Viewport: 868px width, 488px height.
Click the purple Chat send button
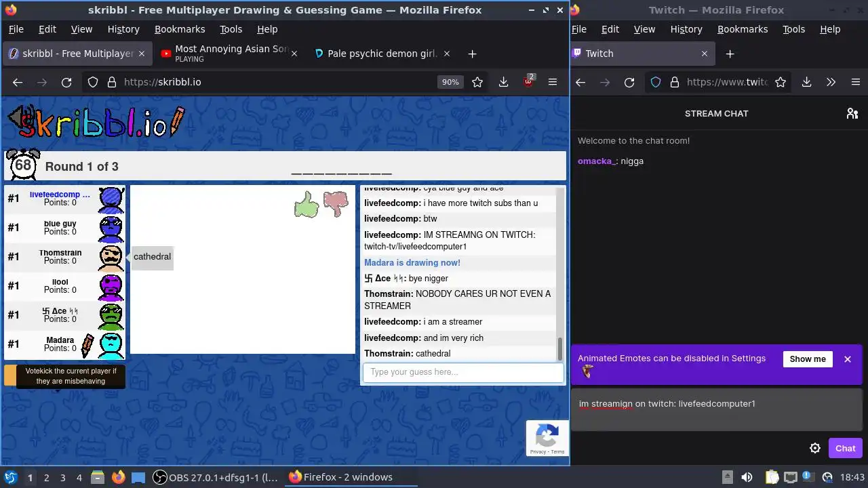pyautogui.click(x=845, y=448)
